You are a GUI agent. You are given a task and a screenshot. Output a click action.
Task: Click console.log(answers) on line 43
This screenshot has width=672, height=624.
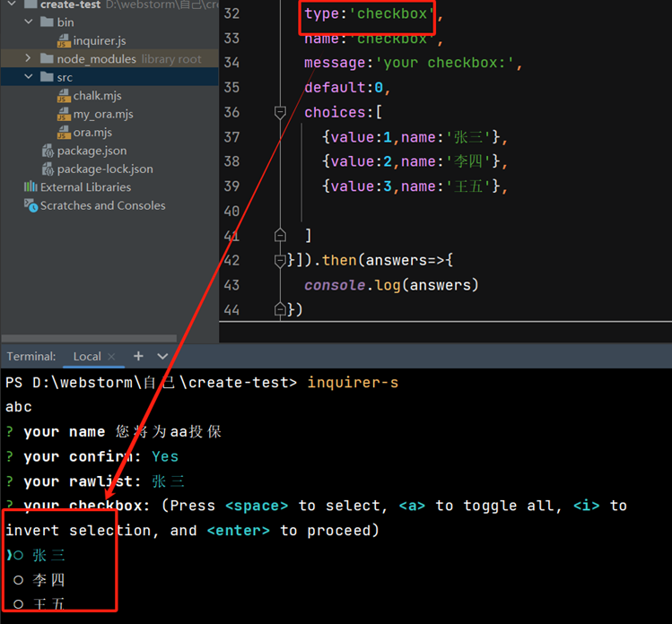click(391, 285)
